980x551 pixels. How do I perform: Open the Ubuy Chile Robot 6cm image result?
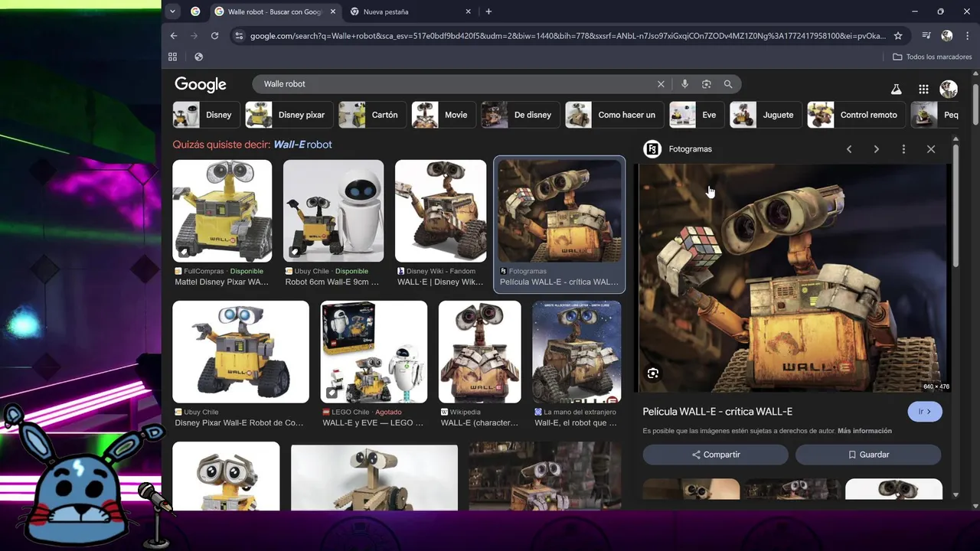pyautogui.click(x=334, y=211)
